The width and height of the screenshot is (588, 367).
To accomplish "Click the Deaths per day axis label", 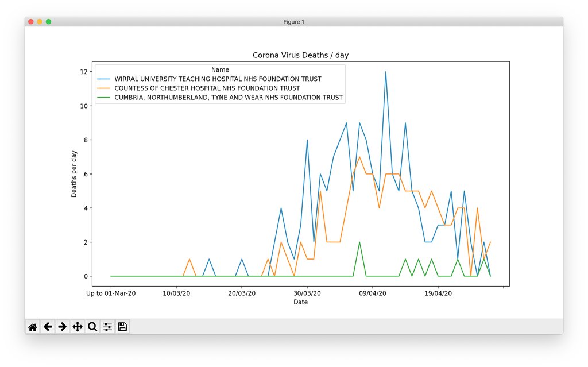I will tap(73, 173).
